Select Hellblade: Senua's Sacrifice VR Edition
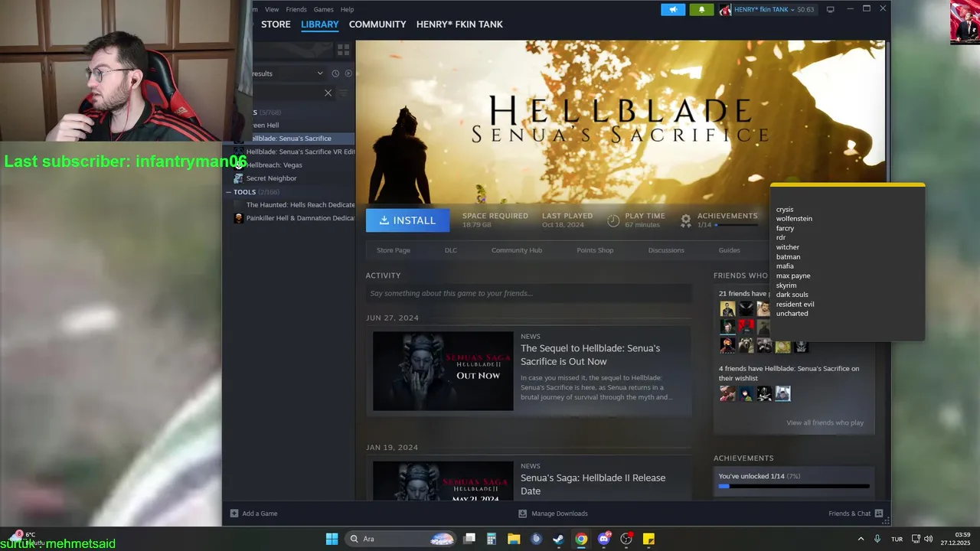980x551 pixels. click(x=300, y=152)
